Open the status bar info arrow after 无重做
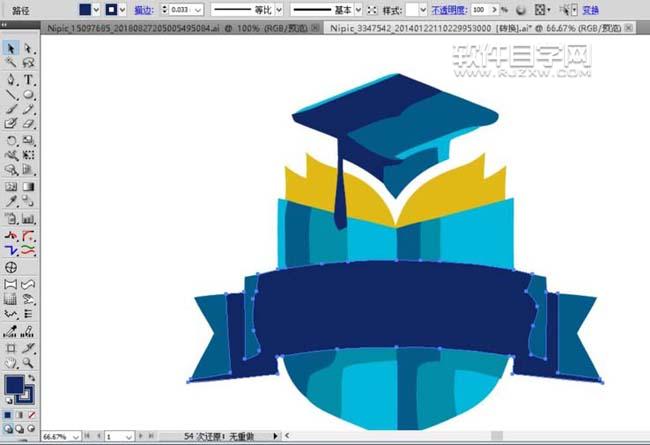 pyautogui.click(x=275, y=436)
